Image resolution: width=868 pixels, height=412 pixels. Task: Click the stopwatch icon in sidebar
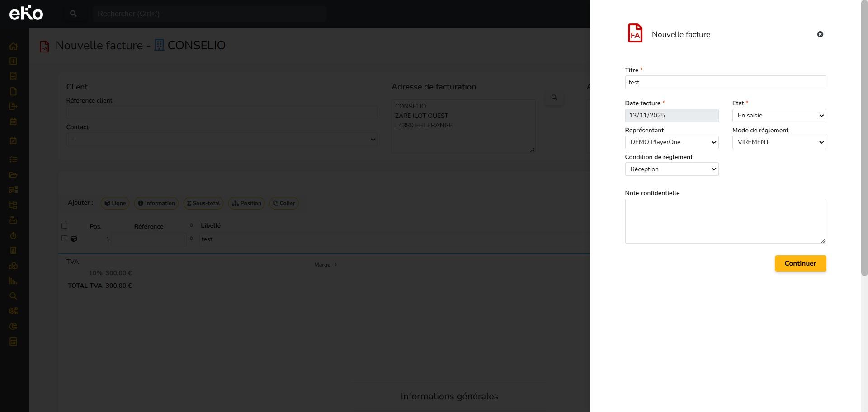point(13,235)
